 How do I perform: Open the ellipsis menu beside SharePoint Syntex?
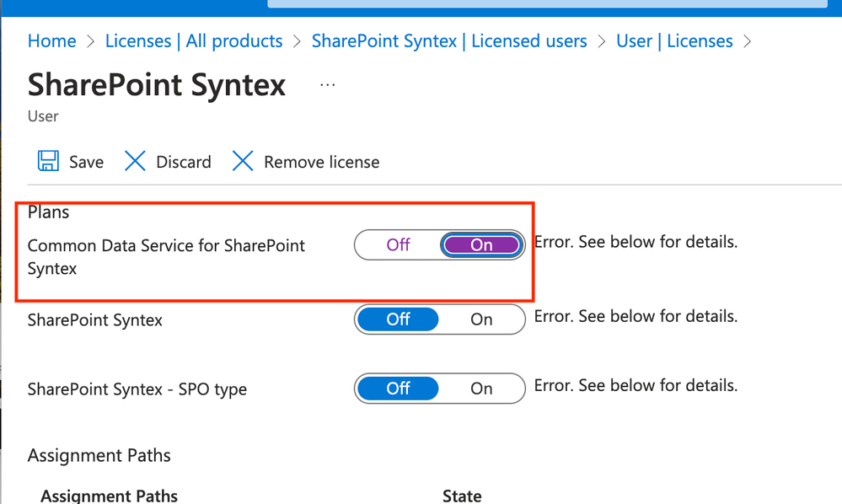(328, 85)
